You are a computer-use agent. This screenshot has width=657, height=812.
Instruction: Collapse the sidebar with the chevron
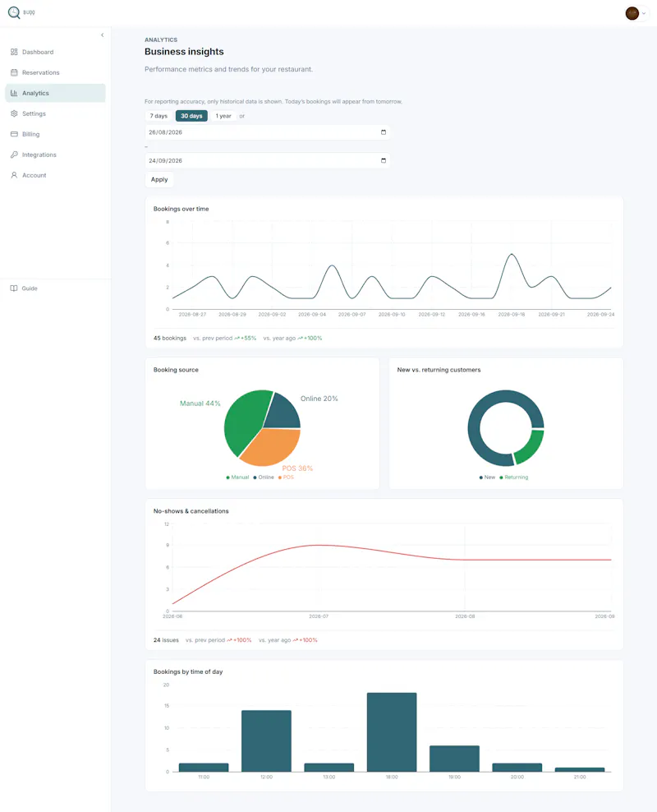point(103,35)
